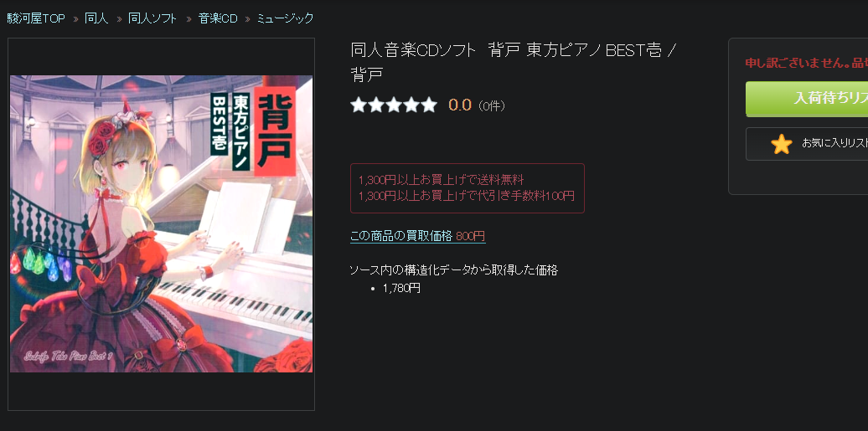This screenshot has height=431, width=868.
Task: Click the (0件) review count
Action: pyautogui.click(x=491, y=105)
